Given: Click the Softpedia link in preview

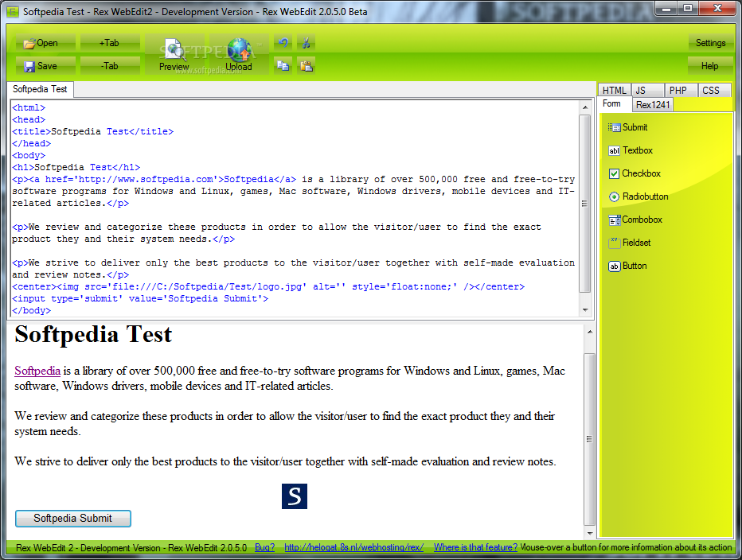Looking at the screenshot, I should (x=37, y=371).
